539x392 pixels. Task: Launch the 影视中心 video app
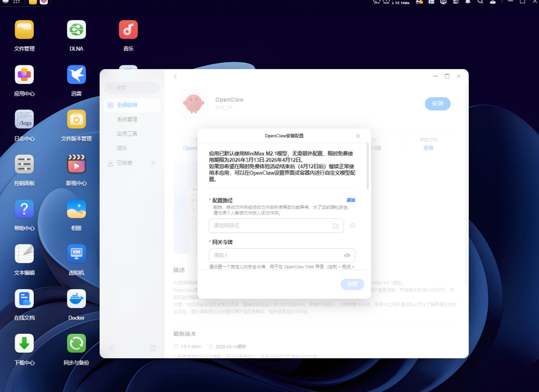pyautogui.click(x=76, y=164)
